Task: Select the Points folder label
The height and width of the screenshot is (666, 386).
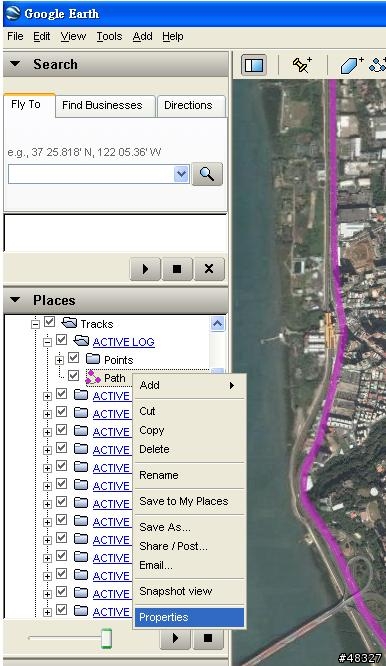Action: coord(118,360)
